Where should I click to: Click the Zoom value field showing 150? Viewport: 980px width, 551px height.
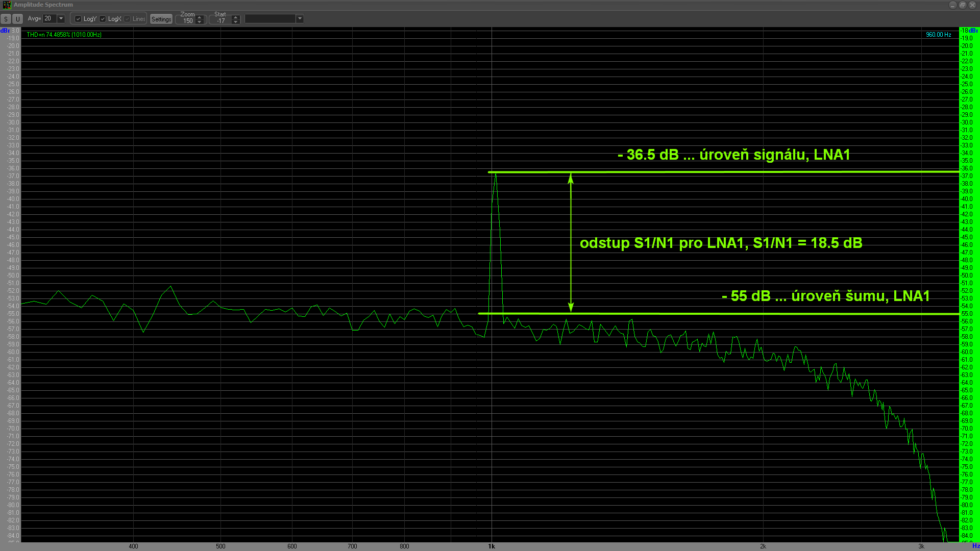coord(188,21)
